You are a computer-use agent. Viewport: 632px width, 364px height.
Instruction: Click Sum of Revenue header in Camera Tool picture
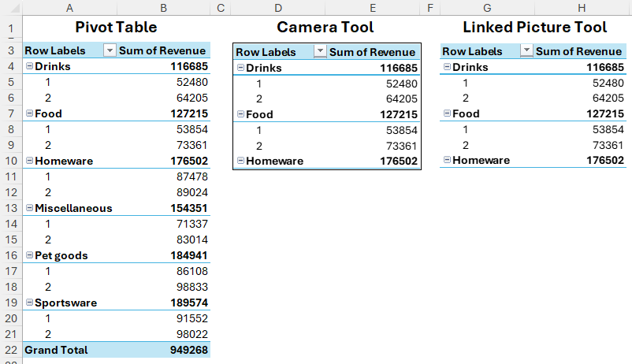(372, 52)
